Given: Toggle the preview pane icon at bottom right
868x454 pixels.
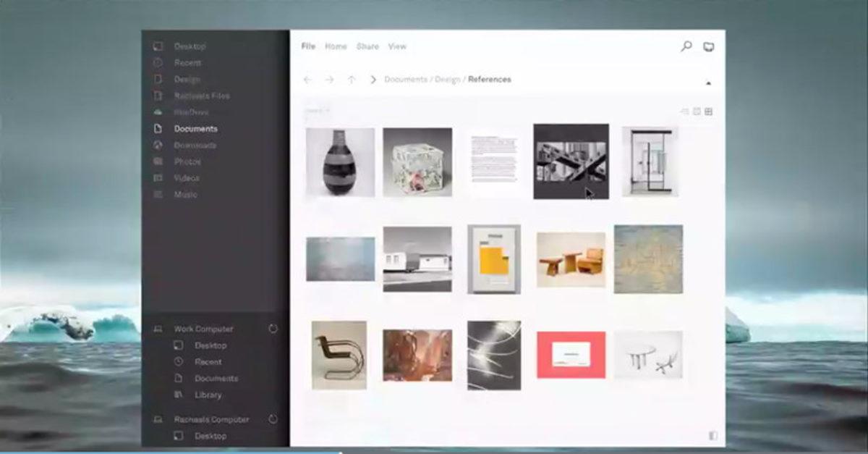Looking at the screenshot, I should click(x=713, y=436).
